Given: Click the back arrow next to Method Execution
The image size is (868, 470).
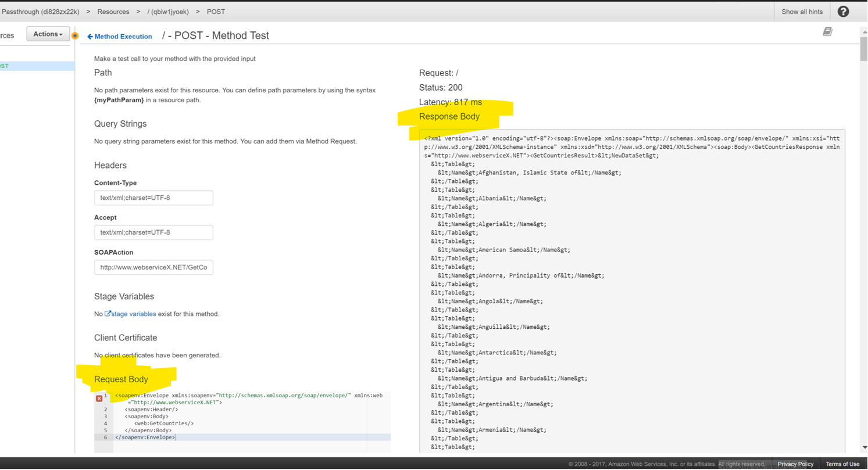Looking at the screenshot, I should (x=90, y=37).
